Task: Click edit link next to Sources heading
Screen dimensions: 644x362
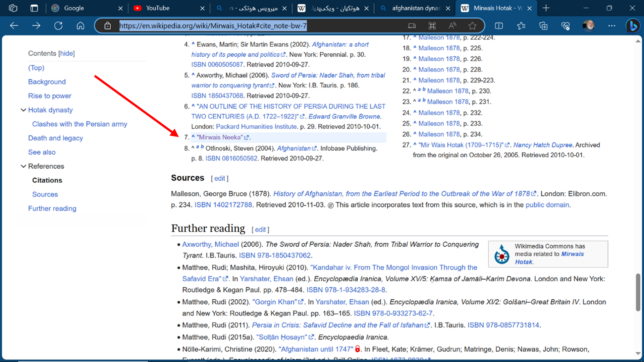Action: (220, 179)
